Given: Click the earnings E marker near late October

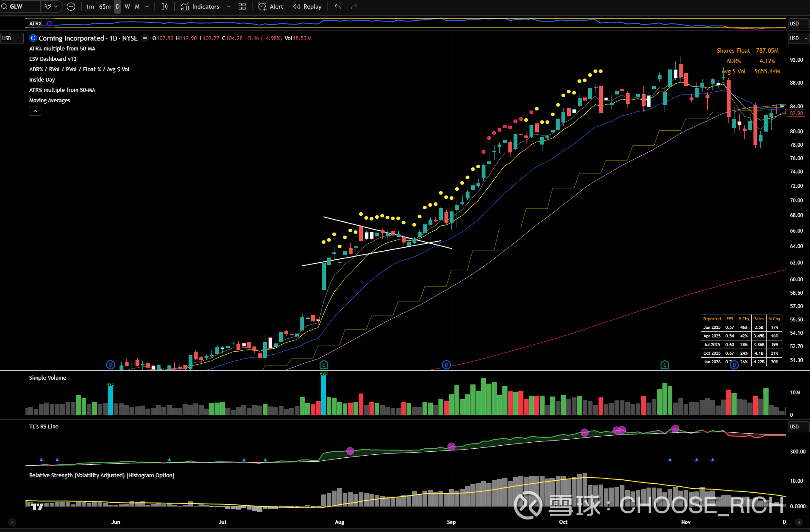Looking at the screenshot, I should tap(665, 365).
